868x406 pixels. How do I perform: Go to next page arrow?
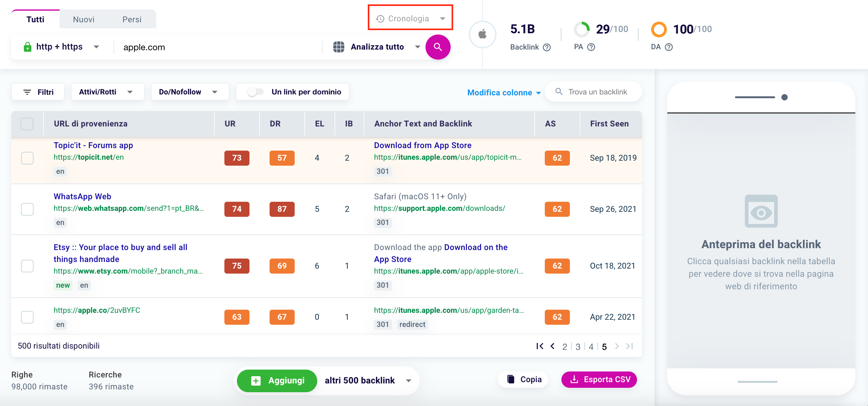click(x=617, y=346)
